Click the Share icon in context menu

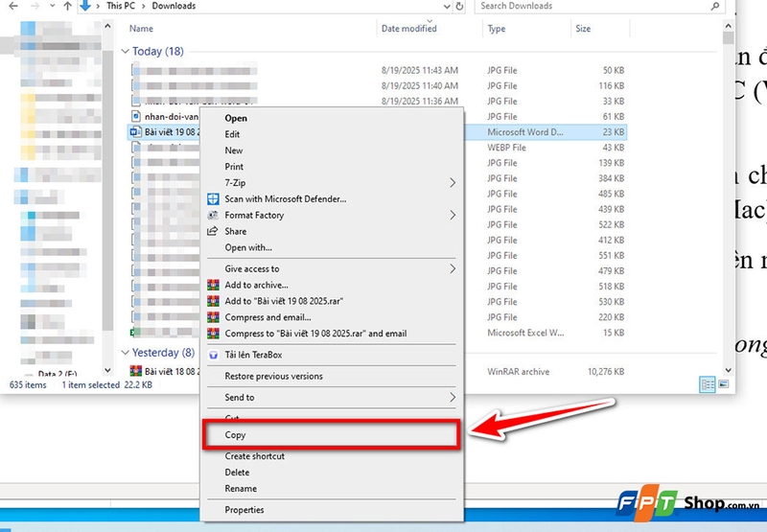click(x=213, y=231)
